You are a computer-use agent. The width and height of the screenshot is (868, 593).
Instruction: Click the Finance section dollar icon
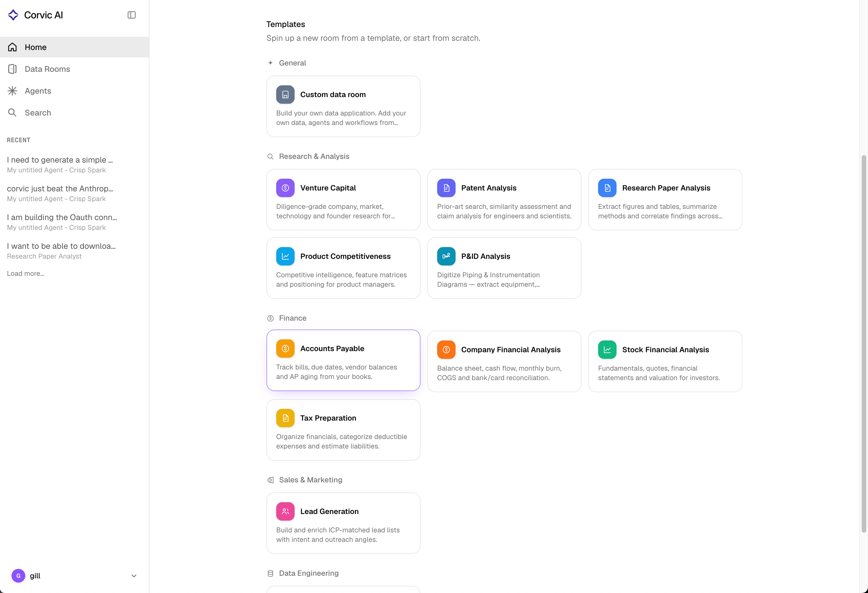click(270, 318)
